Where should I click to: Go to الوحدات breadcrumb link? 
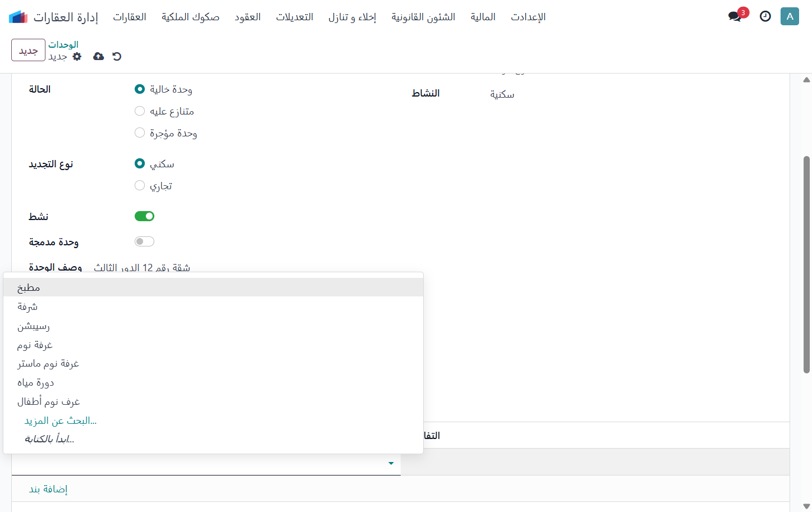63,44
